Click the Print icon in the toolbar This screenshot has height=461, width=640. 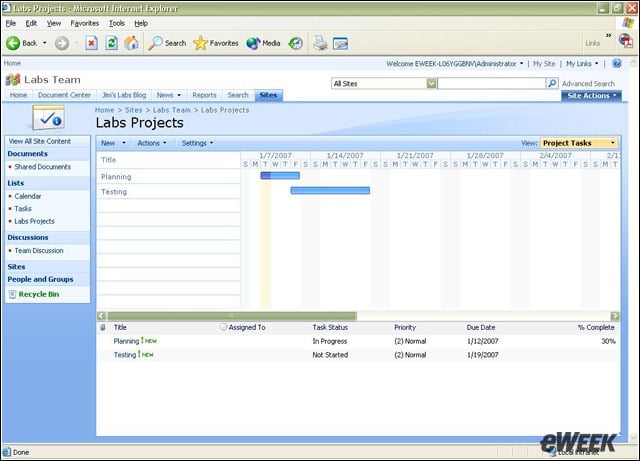pyautogui.click(x=320, y=43)
